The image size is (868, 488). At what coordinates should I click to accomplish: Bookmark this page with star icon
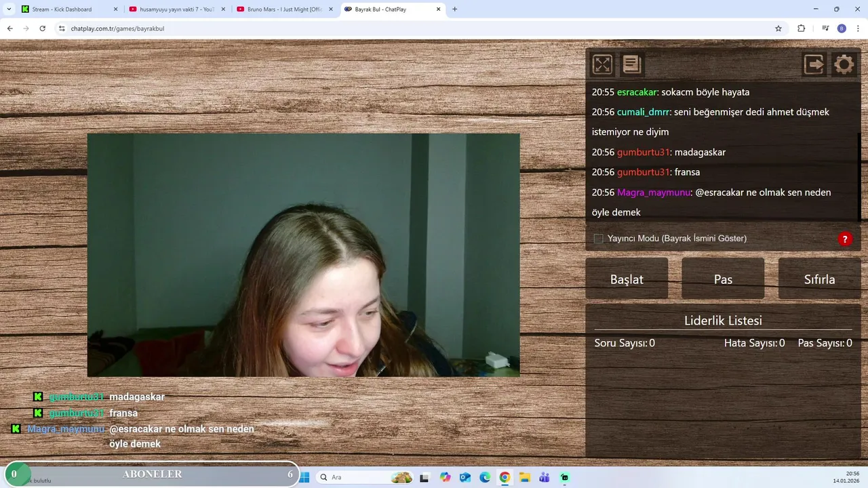pyautogui.click(x=778, y=28)
